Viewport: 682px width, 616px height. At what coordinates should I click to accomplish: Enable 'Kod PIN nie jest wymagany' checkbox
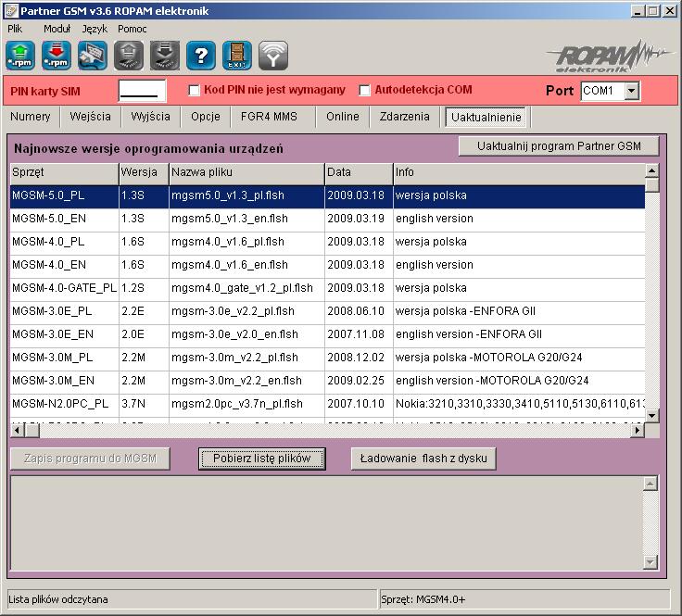[x=194, y=91]
